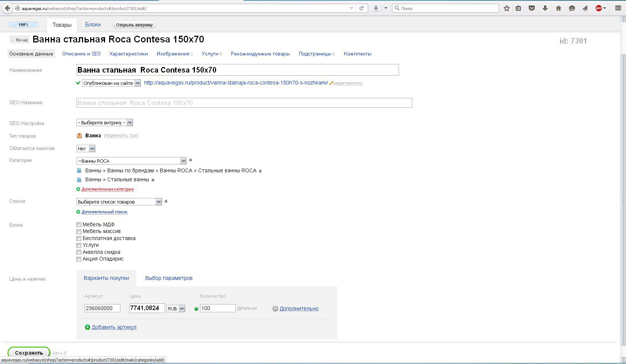626x364 pixels.
Task: Enable the Мебель массив block checkbox
Action: 79,232
